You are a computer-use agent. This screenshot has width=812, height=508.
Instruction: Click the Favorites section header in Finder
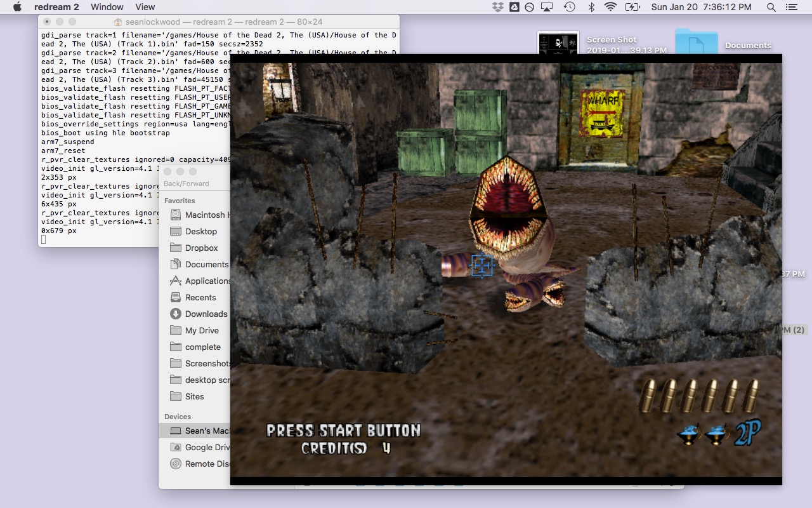tap(180, 201)
